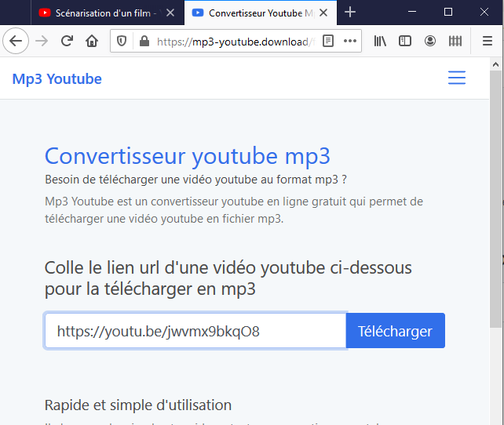The width and height of the screenshot is (504, 425).
Task: Open the browser home page icon
Action: pos(92,41)
